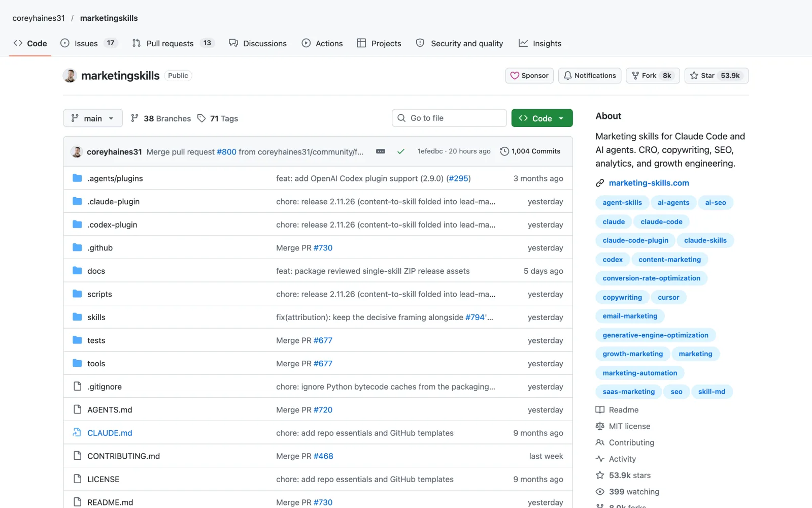Click the Notifications button

coord(590,76)
